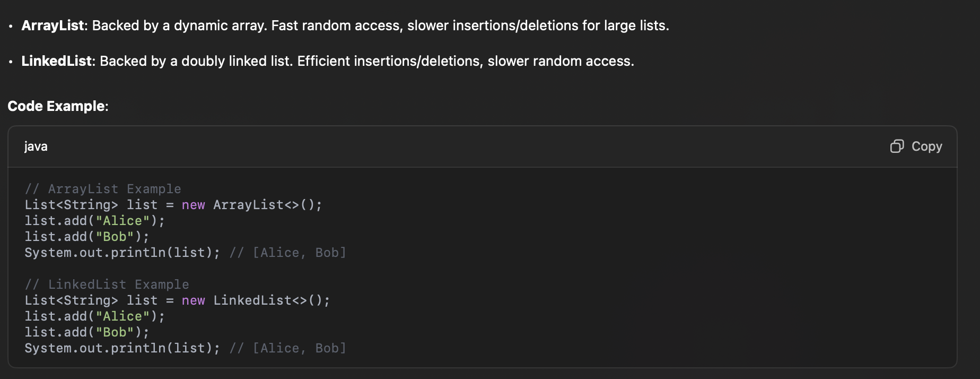Image resolution: width=980 pixels, height=379 pixels.
Task: Click the first list.add("Bob") line
Action: pyautogui.click(x=87, y=237)
